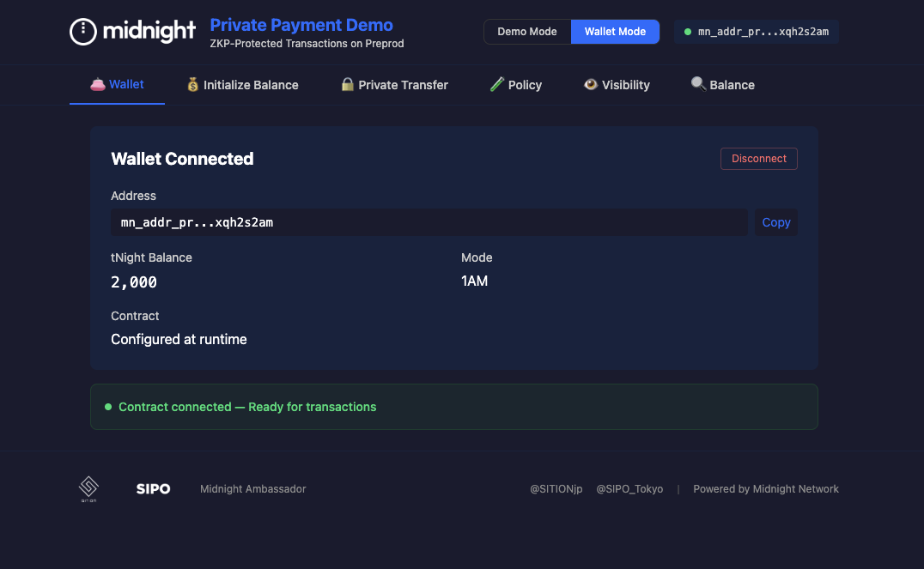Click the Private Payment Demo title
Image resolution: width=924 pixels, height=569 pixels.
(x=301, y=25)
